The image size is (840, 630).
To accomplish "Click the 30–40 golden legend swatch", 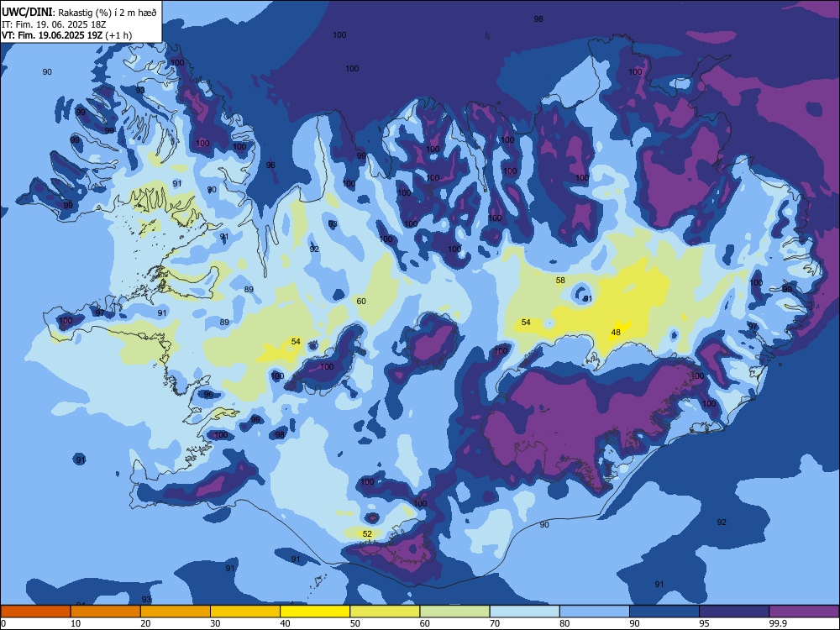I will click(245, 612).
